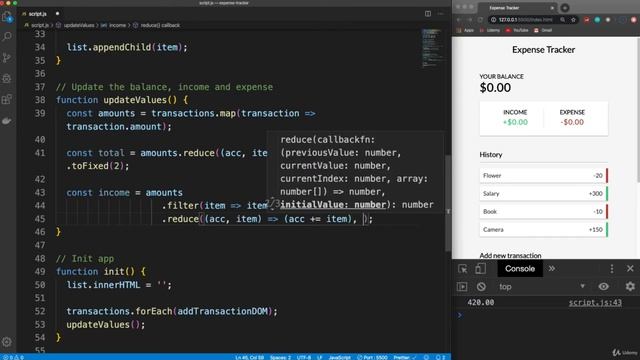
Task: Open the console settings gear
Action: click(630, 287)
